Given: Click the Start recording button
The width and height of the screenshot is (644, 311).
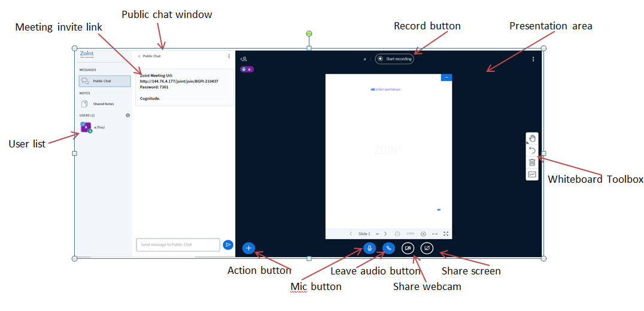Looking at the screenshot, I should click(394, 59).
